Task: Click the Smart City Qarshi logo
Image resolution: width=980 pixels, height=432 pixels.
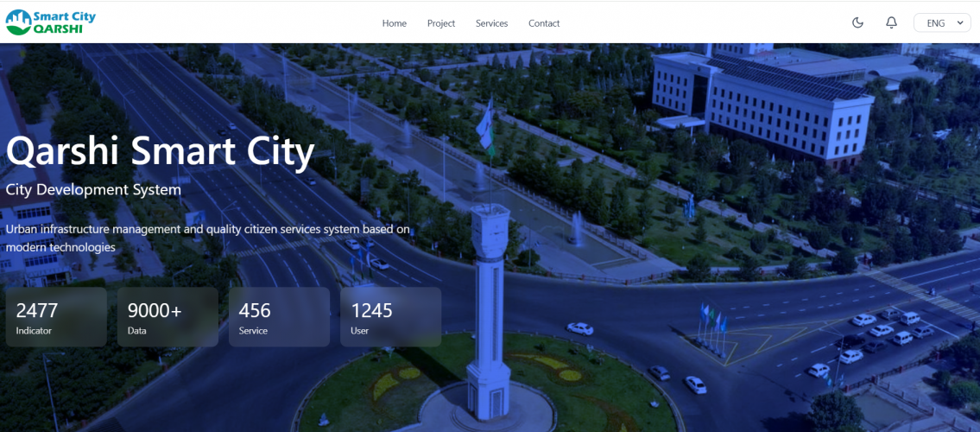Action: click(x=51, y=22)
